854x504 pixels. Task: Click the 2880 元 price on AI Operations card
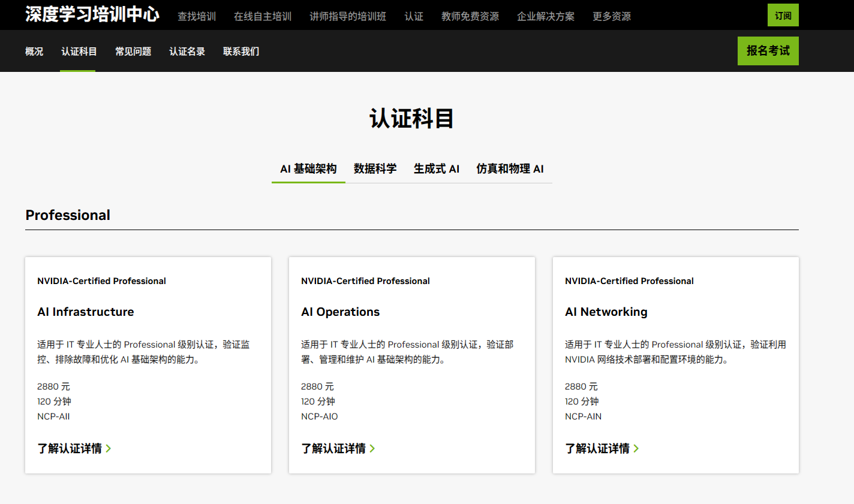click(x=317, y=387)
